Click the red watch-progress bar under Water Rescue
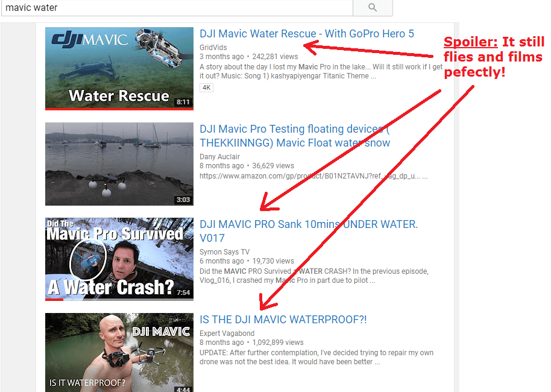Image resolution: width=551 pixels, height=392 pixels. click(119, 109)
